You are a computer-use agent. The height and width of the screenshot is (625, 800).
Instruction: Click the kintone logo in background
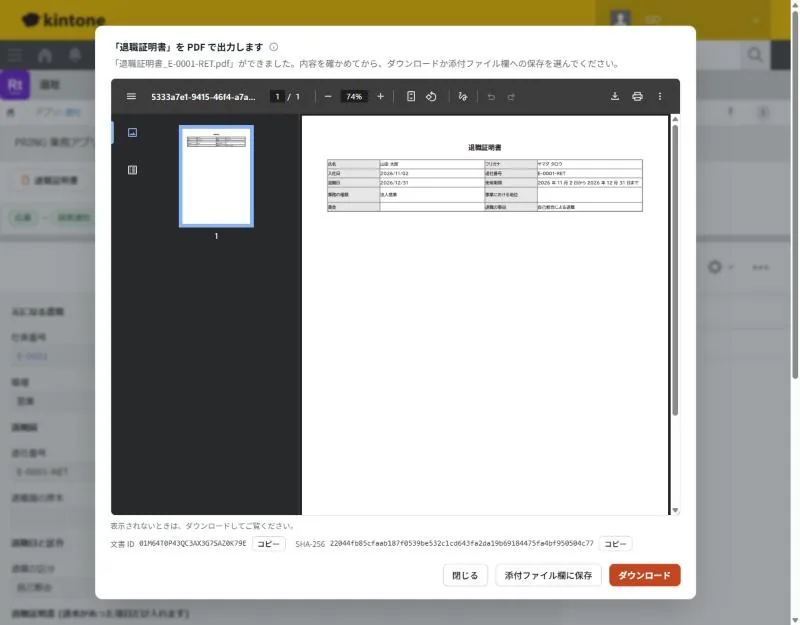coord(64,20)
